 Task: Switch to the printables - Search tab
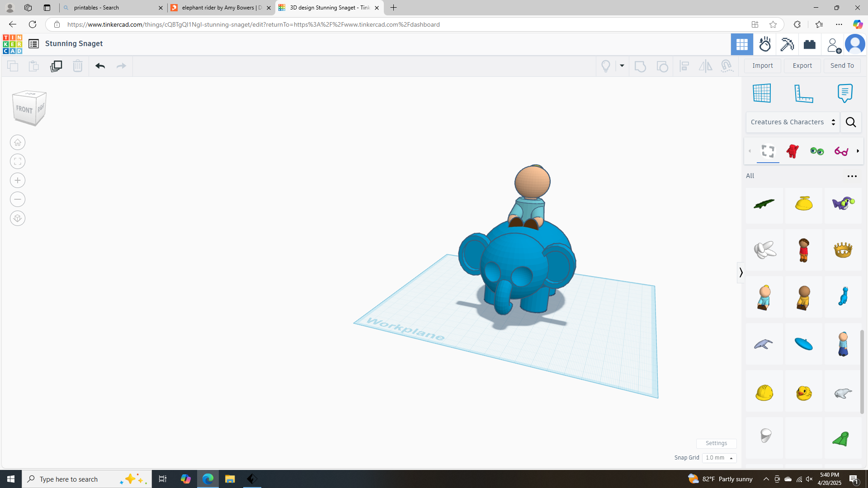pos(113,8)
